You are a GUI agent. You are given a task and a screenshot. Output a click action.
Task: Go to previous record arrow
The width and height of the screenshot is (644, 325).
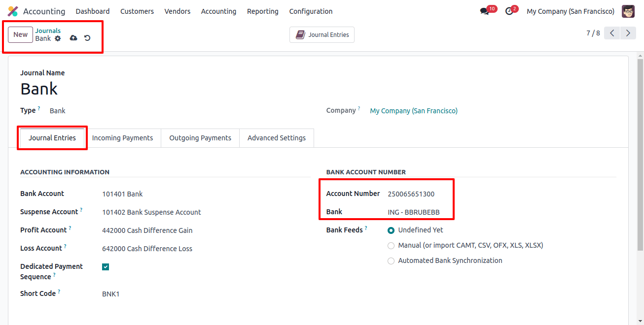pyautogui.click(x=612, y=33)
